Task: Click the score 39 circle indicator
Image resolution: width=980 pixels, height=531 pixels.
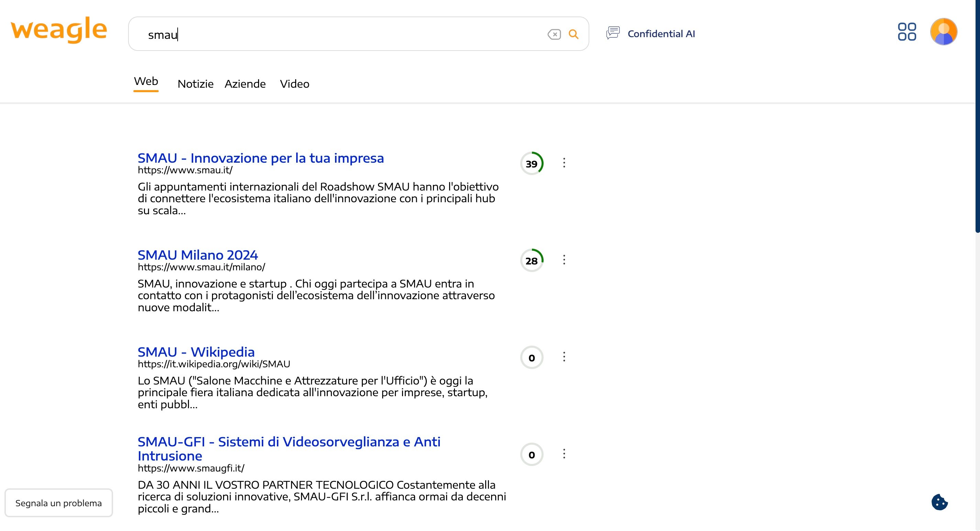Action: (x=532, y=164)
